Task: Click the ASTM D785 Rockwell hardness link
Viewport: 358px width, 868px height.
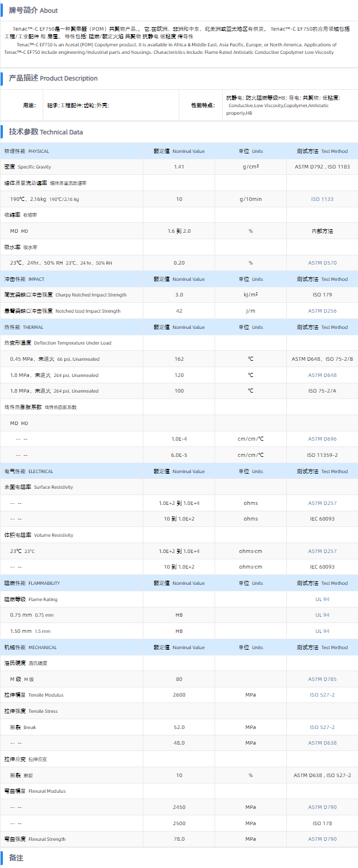Action: (x=322, y=679)
